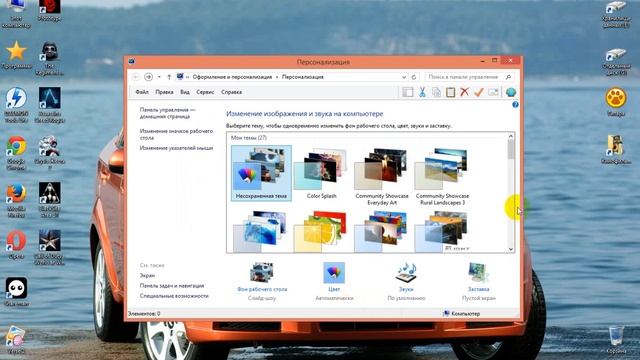Click the refresh button in the address bar
Image resolution: width=640 pixels, height=360 pixels.
tap(413, 77)
